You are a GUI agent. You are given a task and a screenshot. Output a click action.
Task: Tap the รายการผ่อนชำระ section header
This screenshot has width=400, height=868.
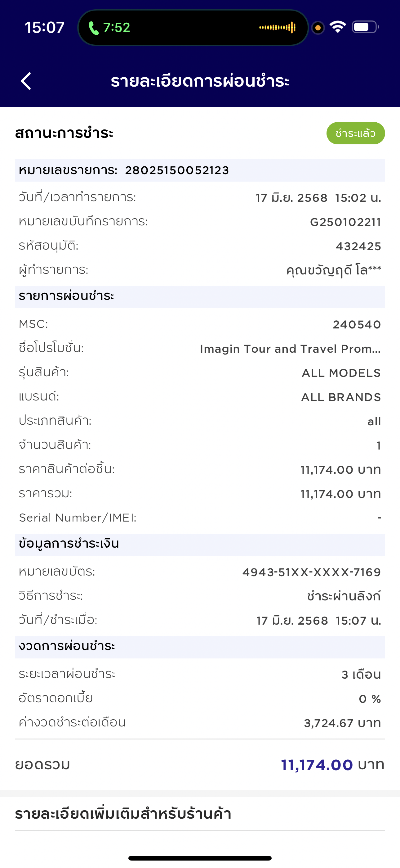67,296
